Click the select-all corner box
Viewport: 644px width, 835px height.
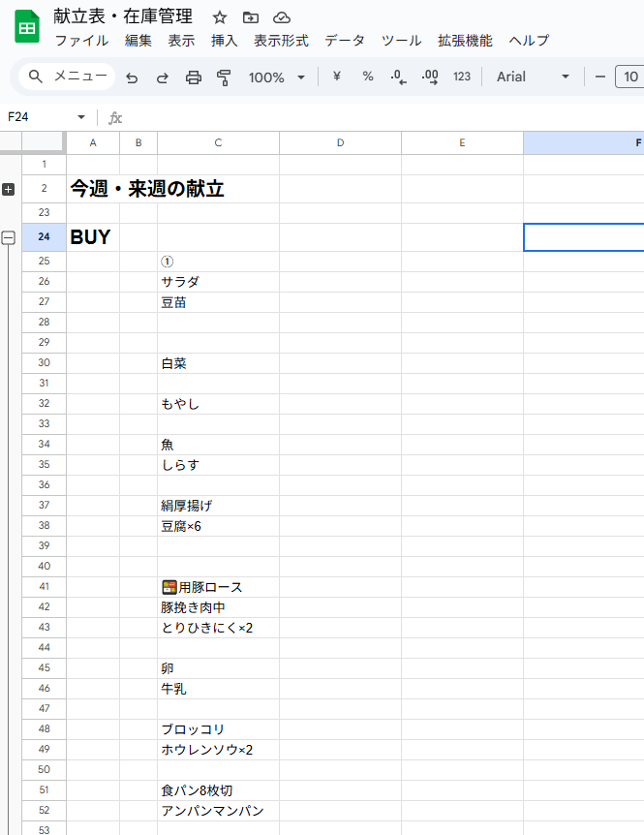pyautogui.click(x=44, y=142)
